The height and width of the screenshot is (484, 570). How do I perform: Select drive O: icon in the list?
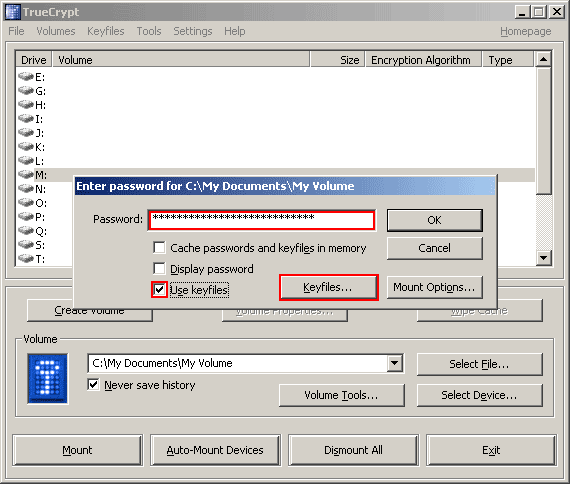26,203
